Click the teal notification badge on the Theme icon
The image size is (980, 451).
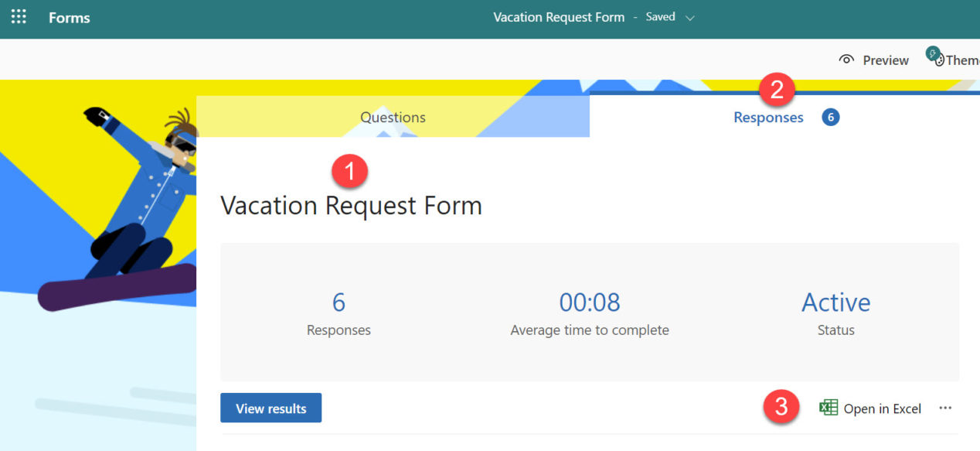tap(933, 53)
